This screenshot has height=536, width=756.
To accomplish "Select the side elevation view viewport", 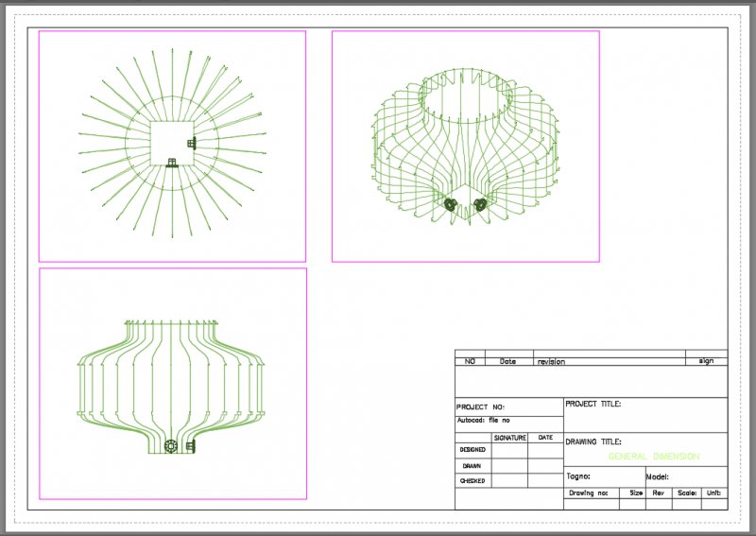I will (173, 384).
